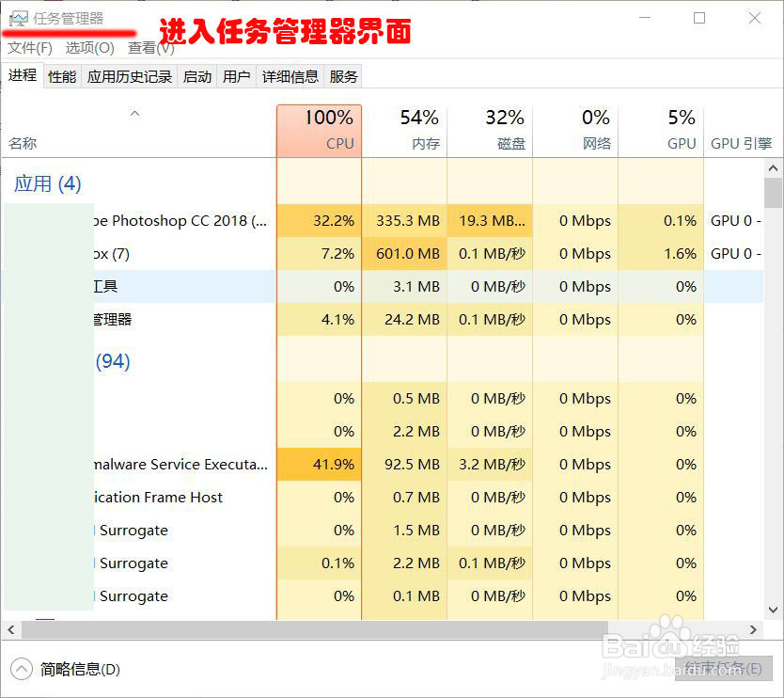Switch to the 性能 (Performance) tab

click(x=61, y=76)
